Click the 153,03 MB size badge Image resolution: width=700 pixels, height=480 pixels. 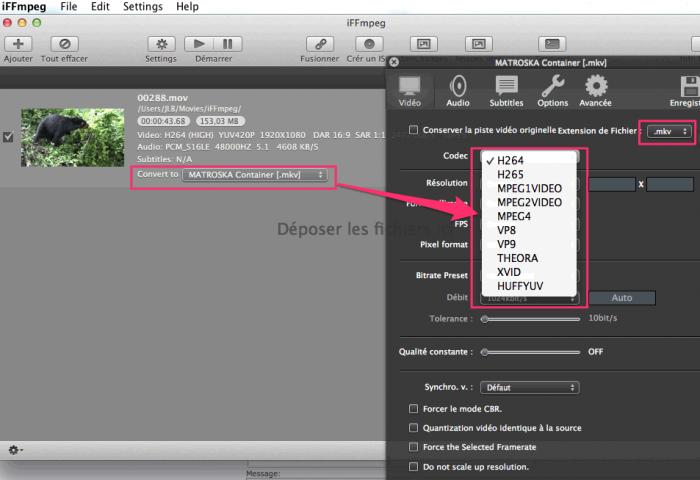tap(220, 121)
